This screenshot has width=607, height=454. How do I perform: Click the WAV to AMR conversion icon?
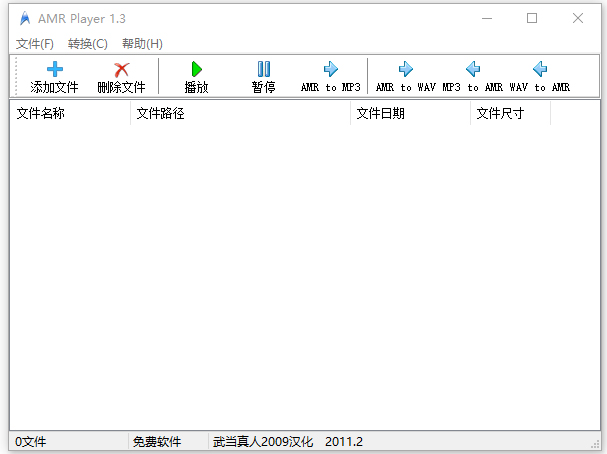click(x=540, y=69)
